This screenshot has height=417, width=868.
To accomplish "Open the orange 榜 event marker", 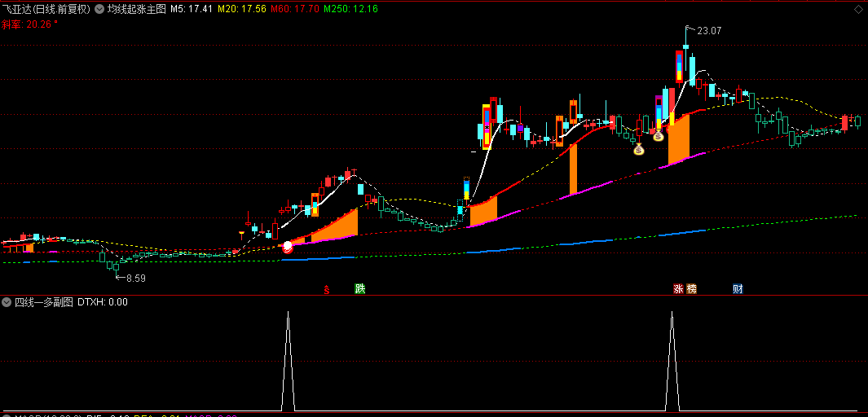I will pos(691,288).
